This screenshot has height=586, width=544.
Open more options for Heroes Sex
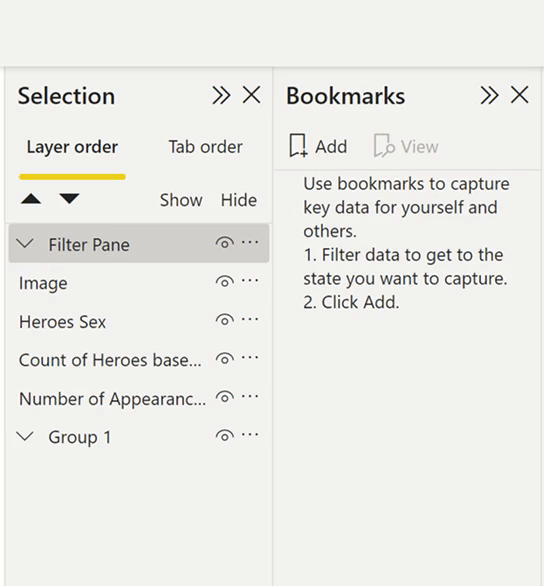(x=250, y=319)
